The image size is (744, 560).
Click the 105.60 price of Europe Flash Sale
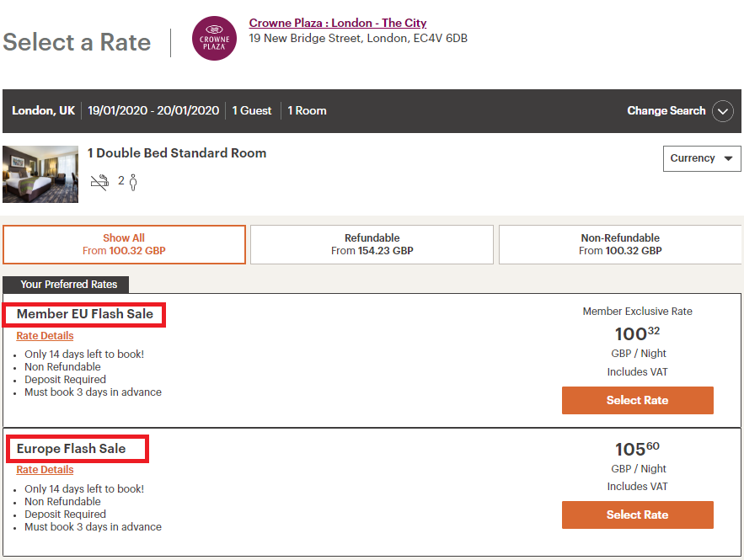click(637, 448)
